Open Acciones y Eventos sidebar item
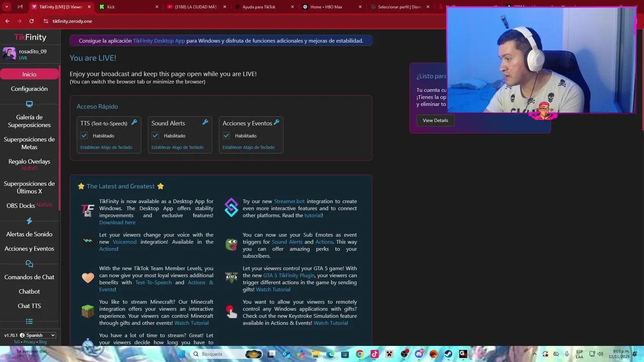Viewport: 644px width, 362px height. pyautogui.click(x=29, y=249)
